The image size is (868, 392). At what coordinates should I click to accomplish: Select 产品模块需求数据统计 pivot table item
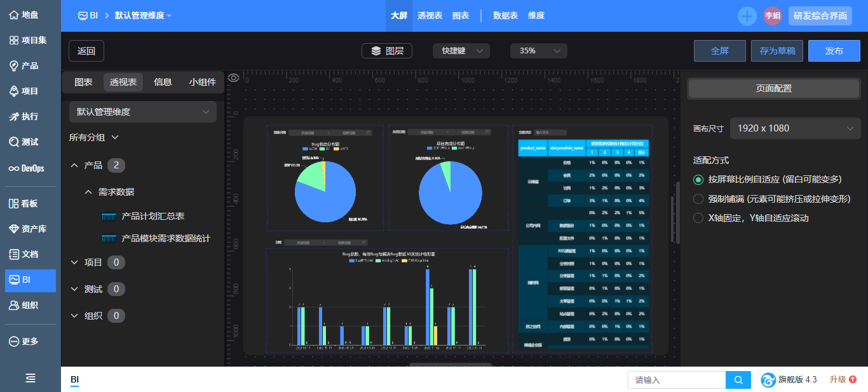click(157, 239)
